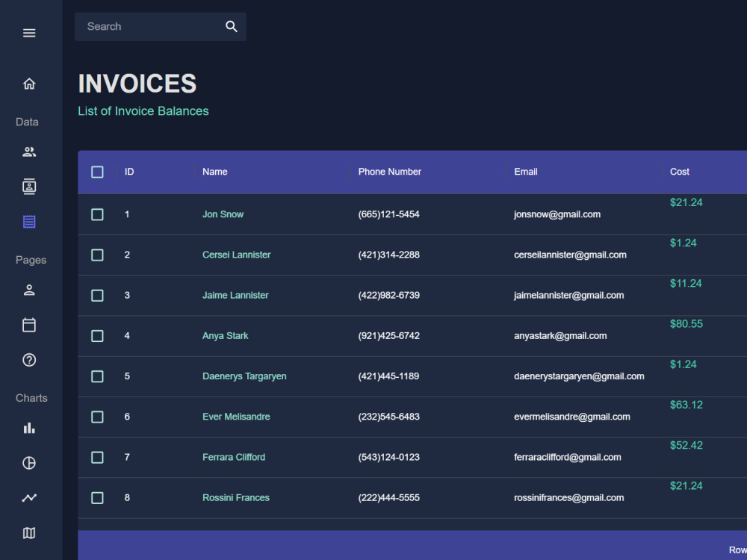Open the FAQ question mark icon
The image size is (747, 560).
pos(29,360)
